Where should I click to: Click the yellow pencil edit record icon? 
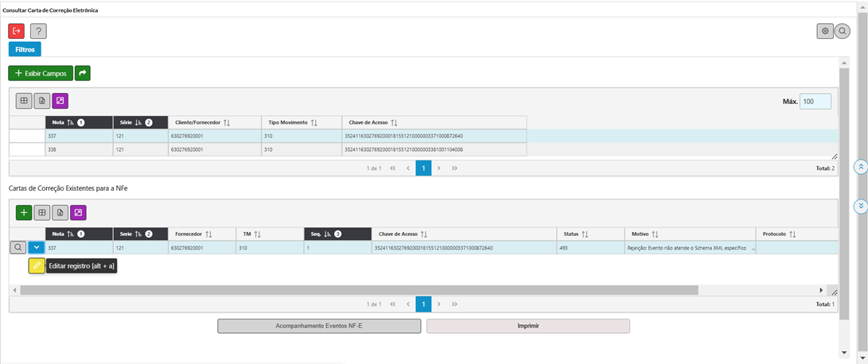click(x=37, y=266)
